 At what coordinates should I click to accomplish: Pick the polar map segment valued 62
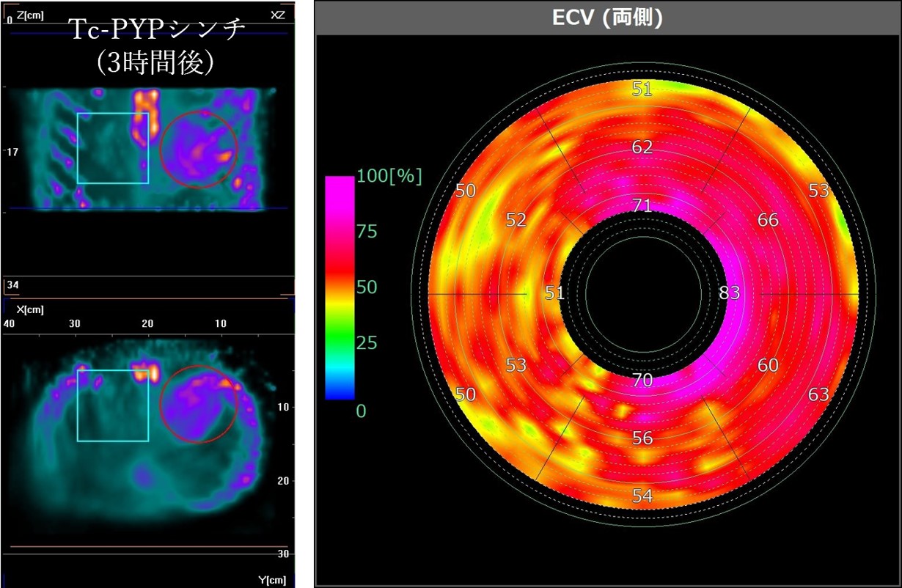pyautogui.click(x=642, y=147)
